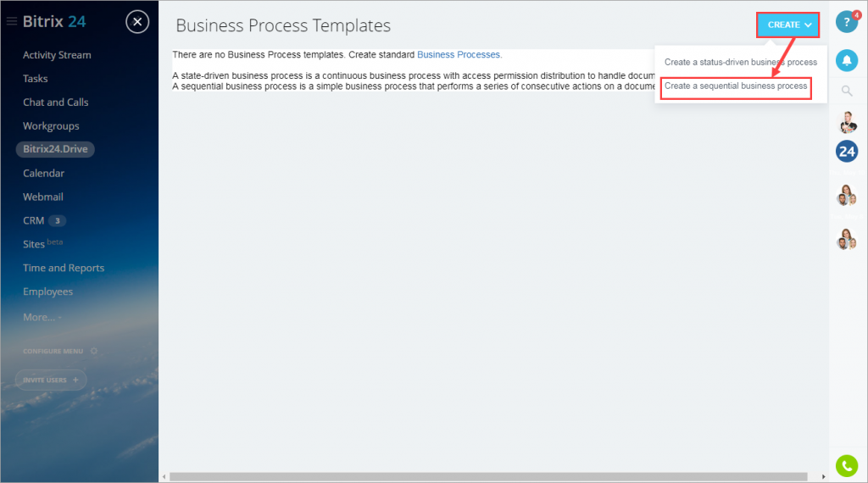This screenshot has height=483, width=868.
Task: Click the Bitrix 24 logo
Action: [x=54, y=21]
